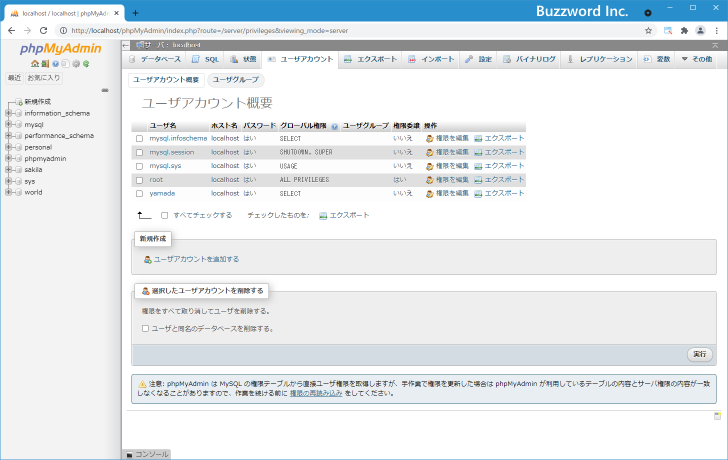Open root user name link
The height and width of the screenshot is (460, 728).
coord(156,180)
